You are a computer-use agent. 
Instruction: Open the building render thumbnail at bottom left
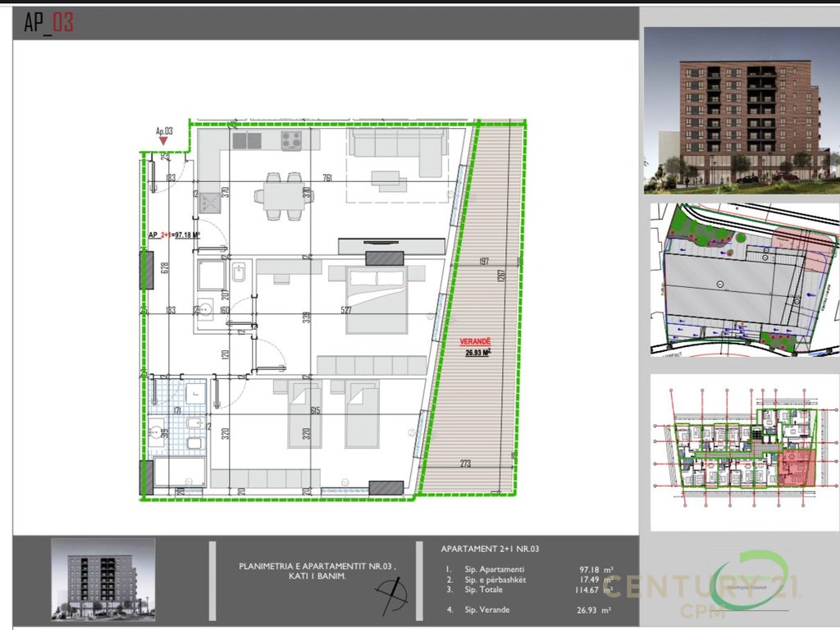click(103, 580)
